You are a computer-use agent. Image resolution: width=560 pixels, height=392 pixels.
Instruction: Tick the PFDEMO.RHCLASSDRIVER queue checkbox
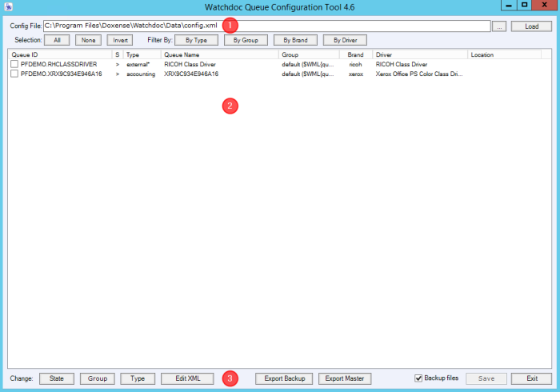(14, 64)
